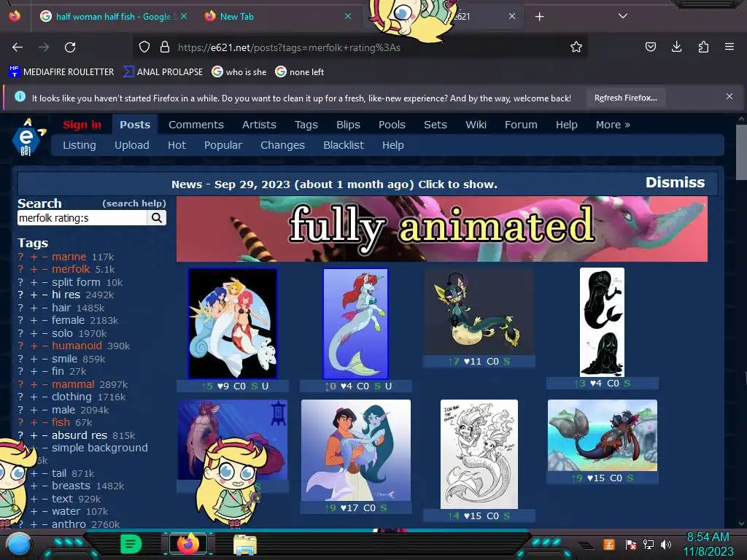Bookmark this page with the star icon
747x560 pixels.
[x=576, y=47]
